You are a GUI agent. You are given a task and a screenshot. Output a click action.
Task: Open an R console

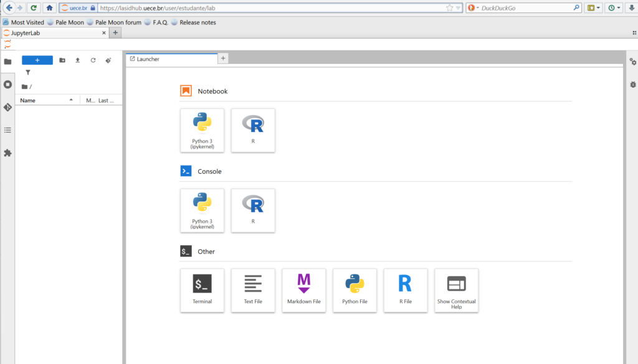pos(253,210)
